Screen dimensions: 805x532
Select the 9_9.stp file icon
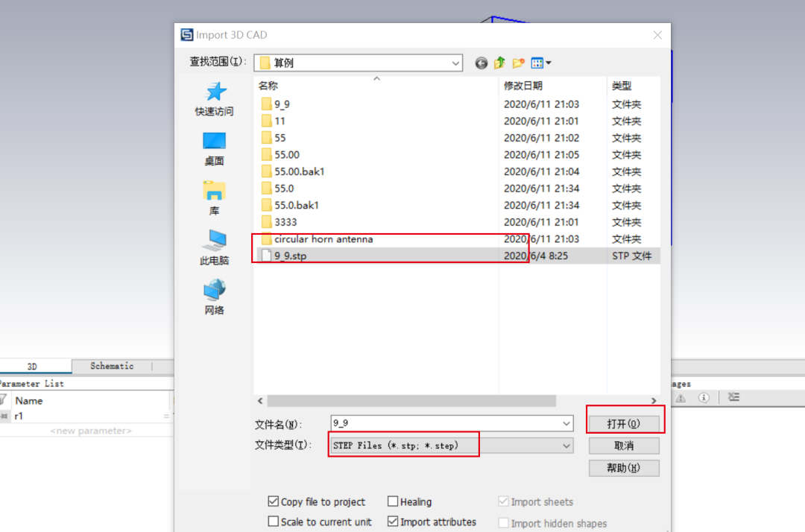click(x=266, y=256)
